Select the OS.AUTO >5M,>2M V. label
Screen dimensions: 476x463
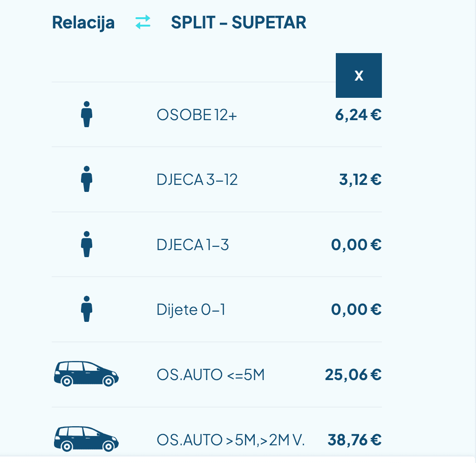(231, 440)
